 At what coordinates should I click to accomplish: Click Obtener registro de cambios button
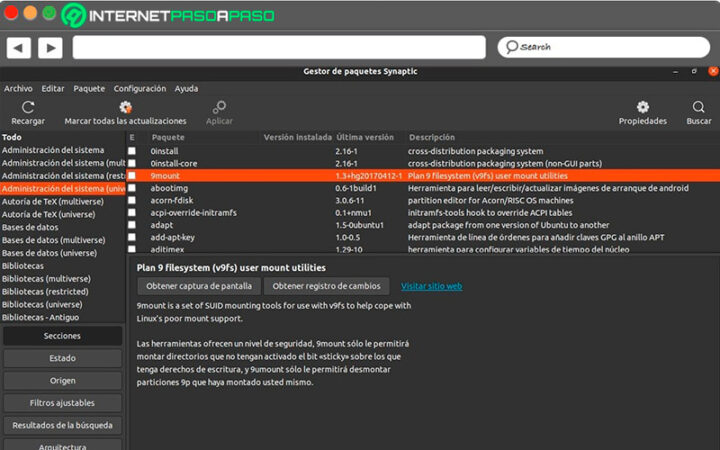tap(326, 286)
